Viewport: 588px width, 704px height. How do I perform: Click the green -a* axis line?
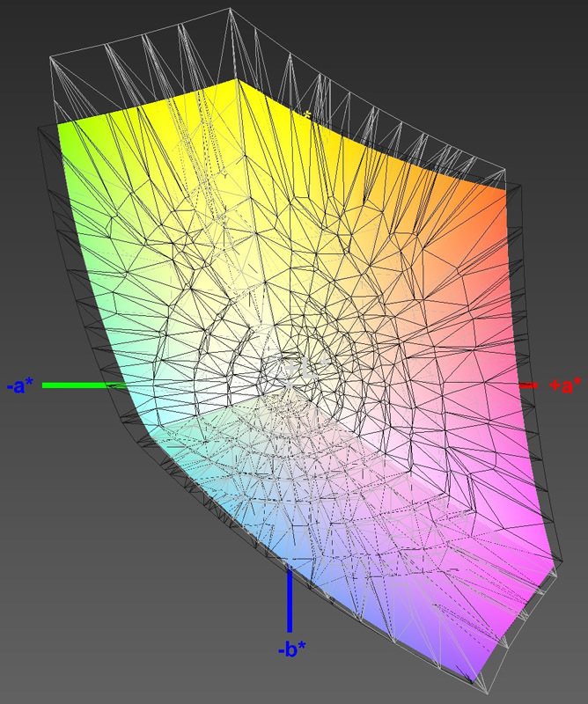tap(85, 385)
